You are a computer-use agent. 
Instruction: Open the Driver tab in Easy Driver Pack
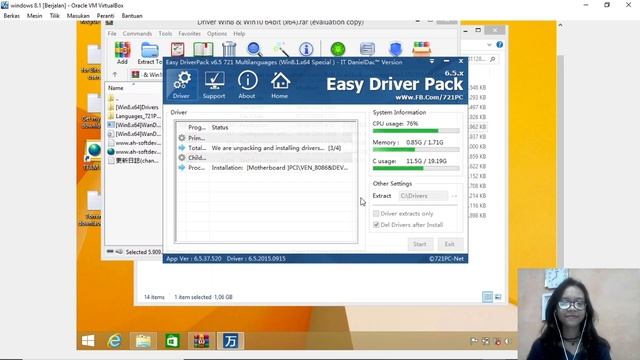[x=181, y=84]
